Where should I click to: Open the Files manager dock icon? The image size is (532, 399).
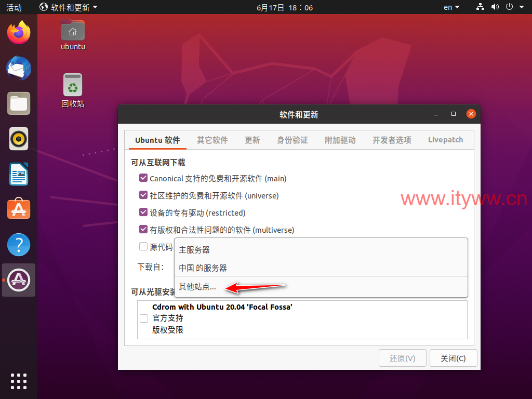click(x=19, y=103)
